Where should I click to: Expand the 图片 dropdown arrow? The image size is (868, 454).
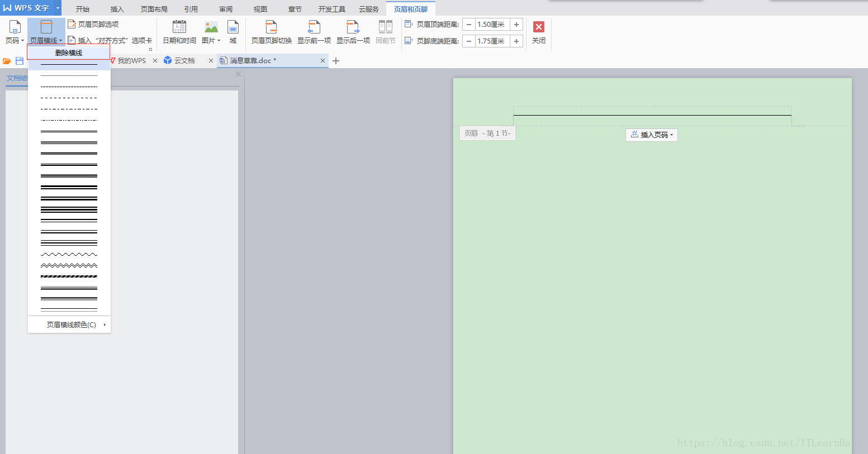coord(219,41)
